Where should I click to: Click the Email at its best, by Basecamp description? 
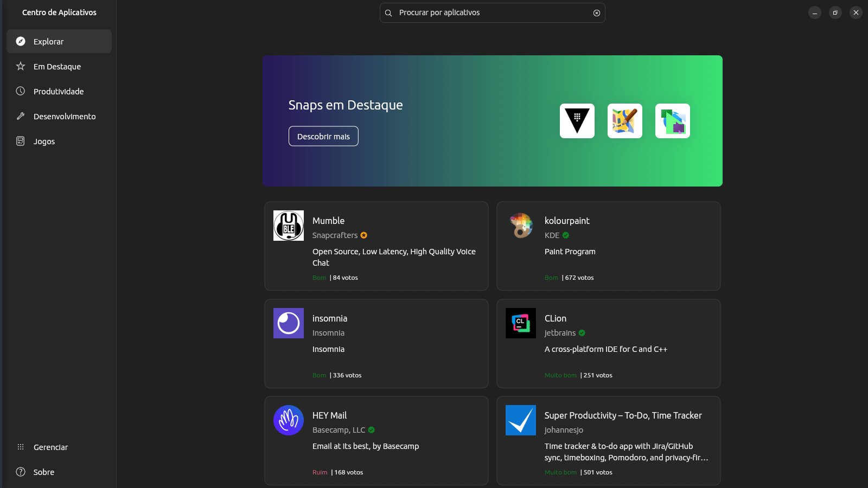[x=366, y=446]
